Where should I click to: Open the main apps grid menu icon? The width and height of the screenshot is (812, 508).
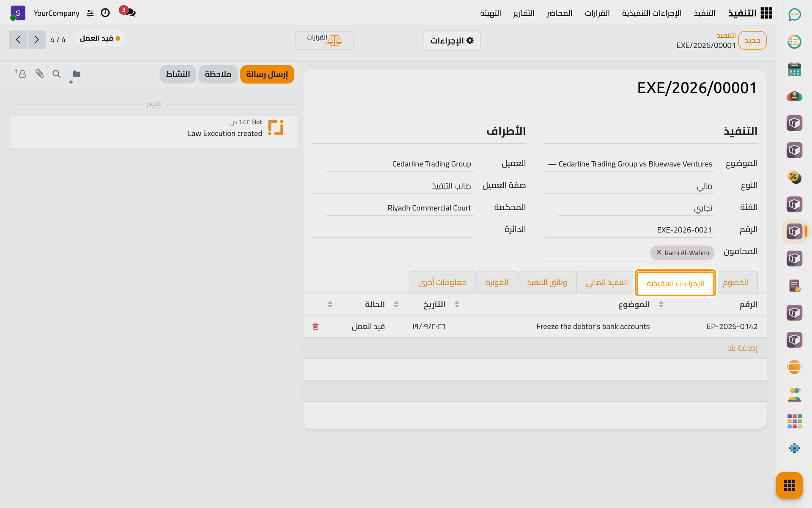766,13
